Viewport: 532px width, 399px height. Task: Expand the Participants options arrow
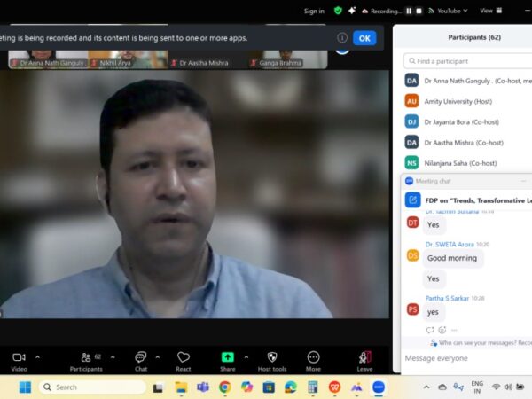pyautogui.click(x=113, y=357)
